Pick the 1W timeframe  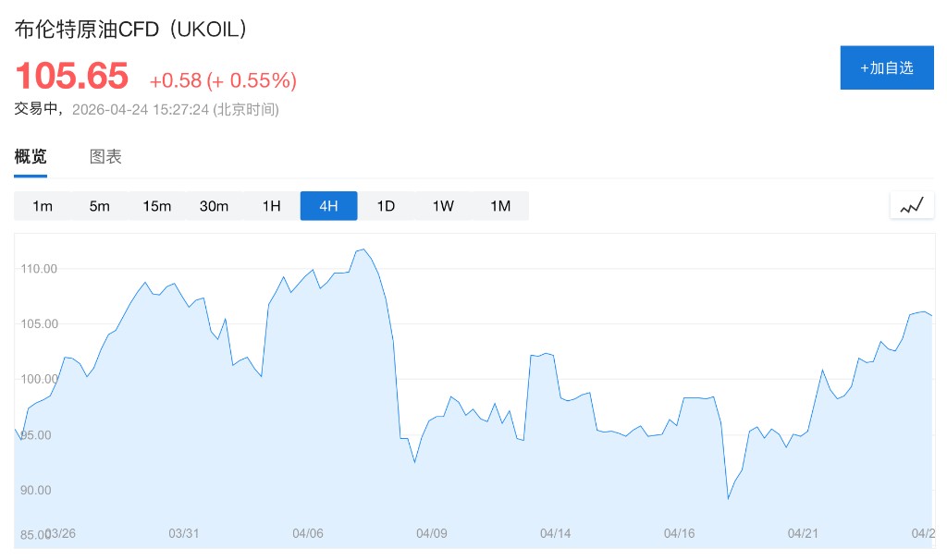(x=443, y=206)
